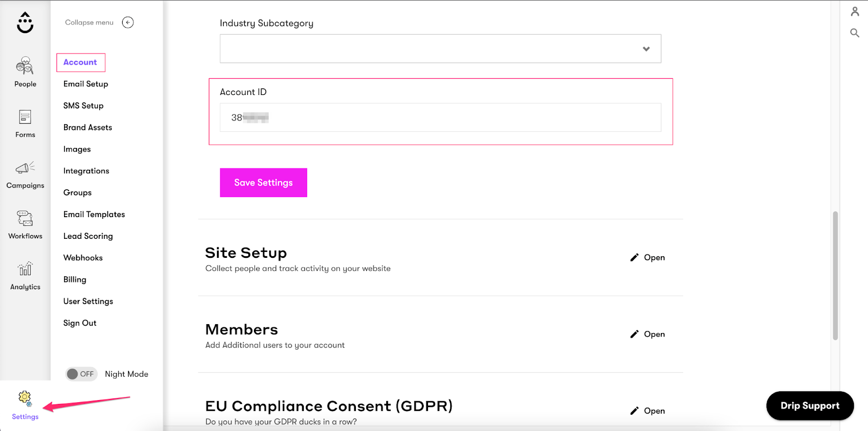Open Drip Support chat button
This screenshot has width=868, height=431.
click(809, 406)
